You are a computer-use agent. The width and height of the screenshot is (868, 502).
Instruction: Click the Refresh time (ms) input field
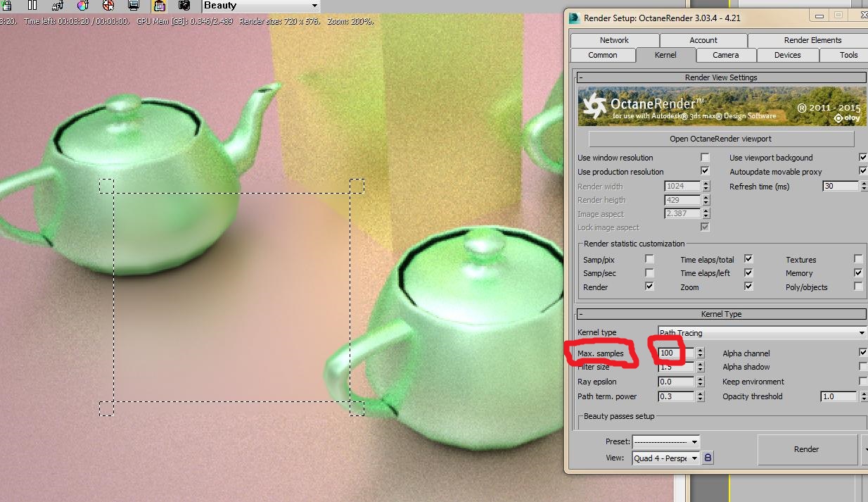(841, 186)
